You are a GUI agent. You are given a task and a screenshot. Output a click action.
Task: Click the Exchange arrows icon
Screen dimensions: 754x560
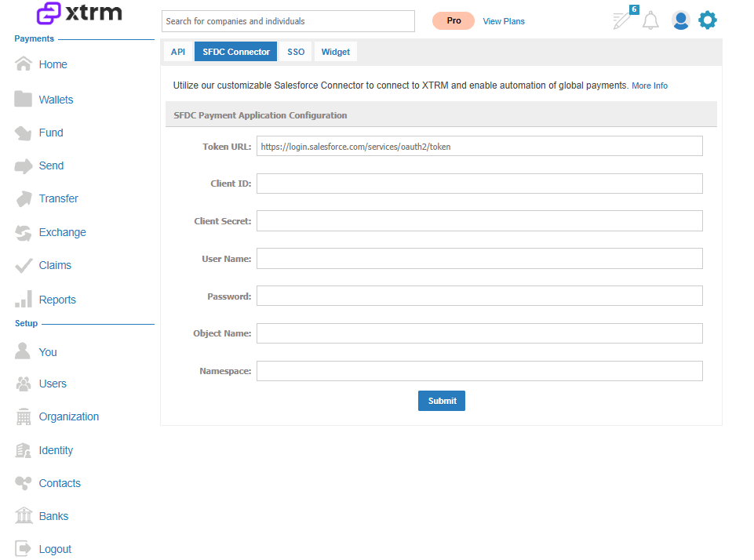[x=23, y=233]
